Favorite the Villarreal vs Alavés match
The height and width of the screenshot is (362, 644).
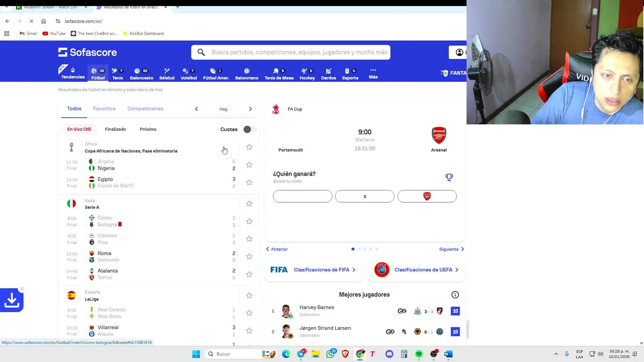point(249,331)
